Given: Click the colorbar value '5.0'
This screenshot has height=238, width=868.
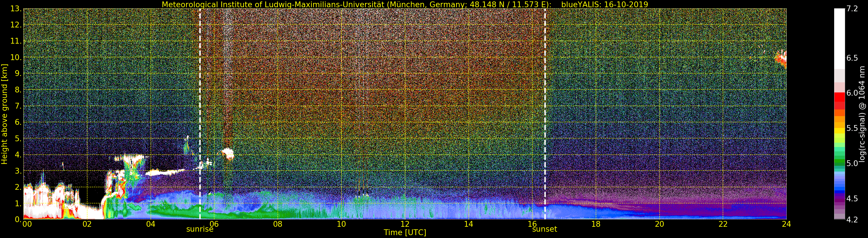Looking at the screenshot, I should 852,163.
